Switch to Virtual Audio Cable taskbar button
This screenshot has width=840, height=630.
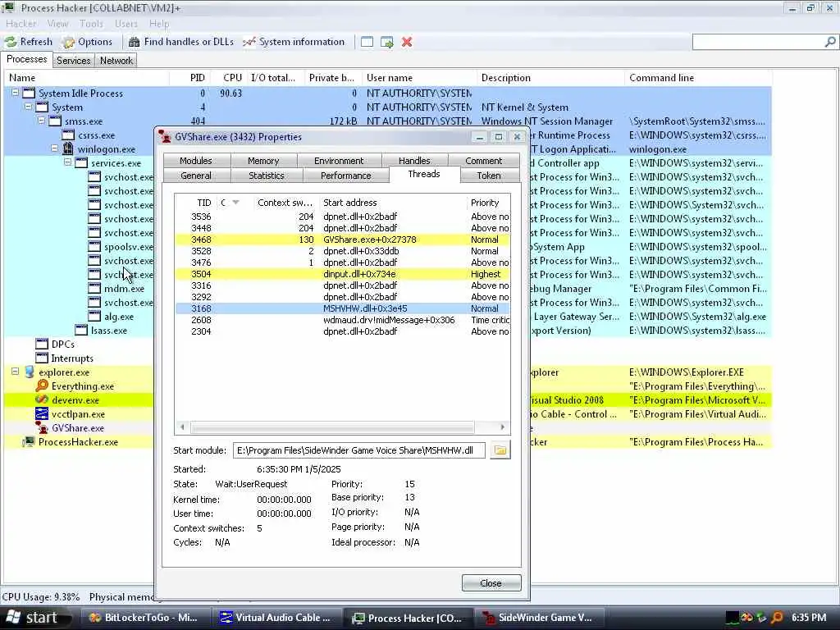(276, 618)
